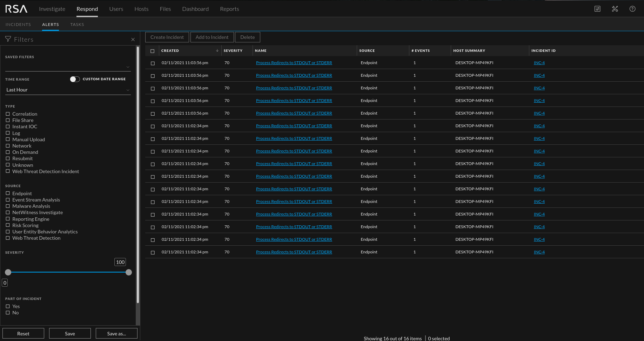Enable the Custom Date Range toggle
The width and height of the screenshot is (644, 341).
click(75, 79)
